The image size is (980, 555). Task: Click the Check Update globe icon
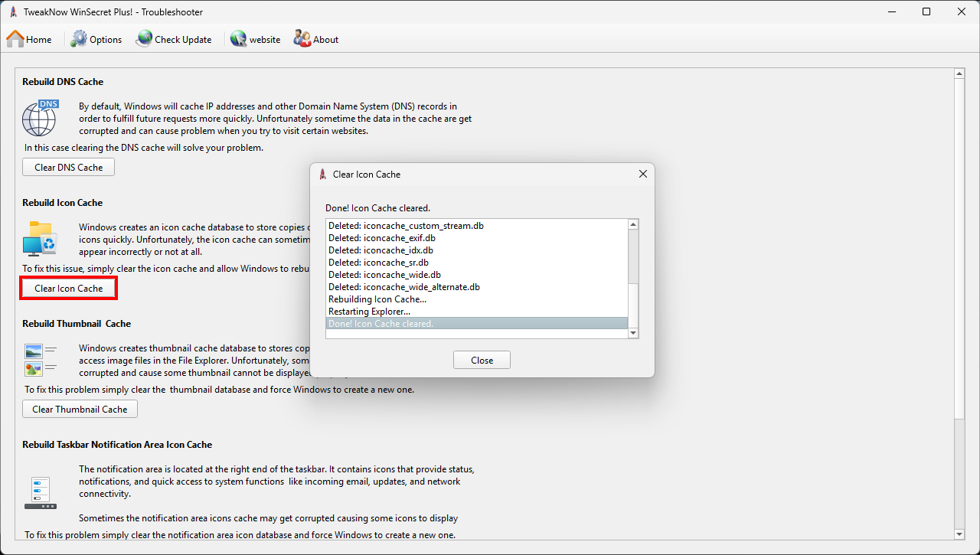click(x=144, y=39)
